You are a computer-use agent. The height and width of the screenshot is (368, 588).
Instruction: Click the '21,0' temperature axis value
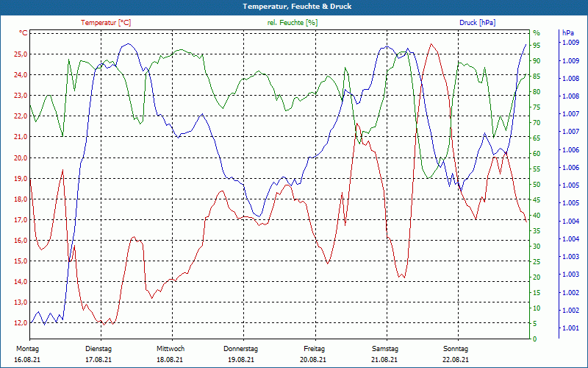tap(21, 137)
